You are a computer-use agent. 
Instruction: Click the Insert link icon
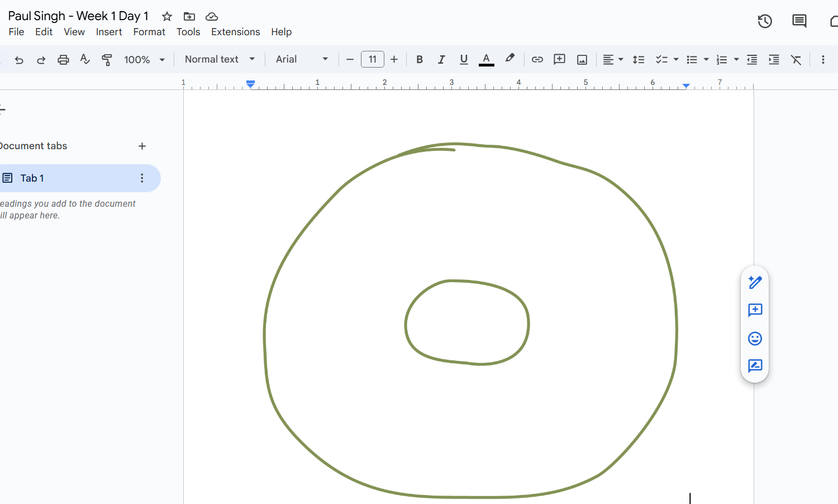537,60
